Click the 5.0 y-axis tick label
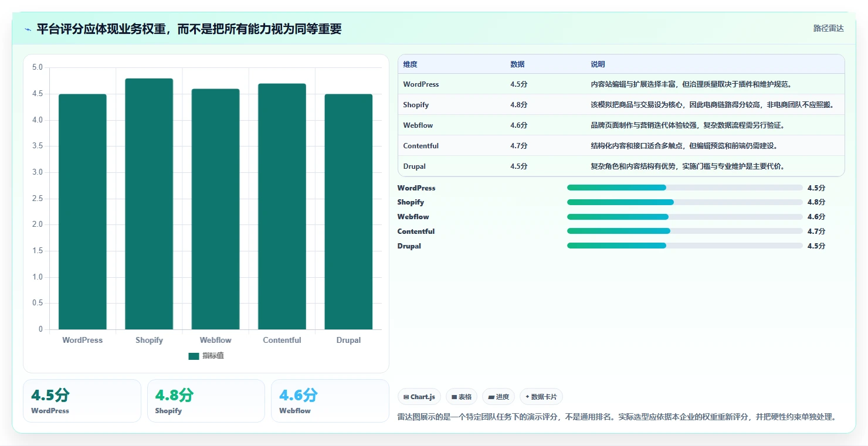The height and width of the screenshot is (446, 868). (x=38, y=67)
